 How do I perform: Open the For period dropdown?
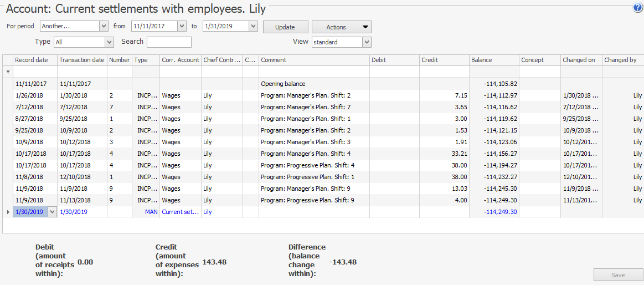coord(104,26)
